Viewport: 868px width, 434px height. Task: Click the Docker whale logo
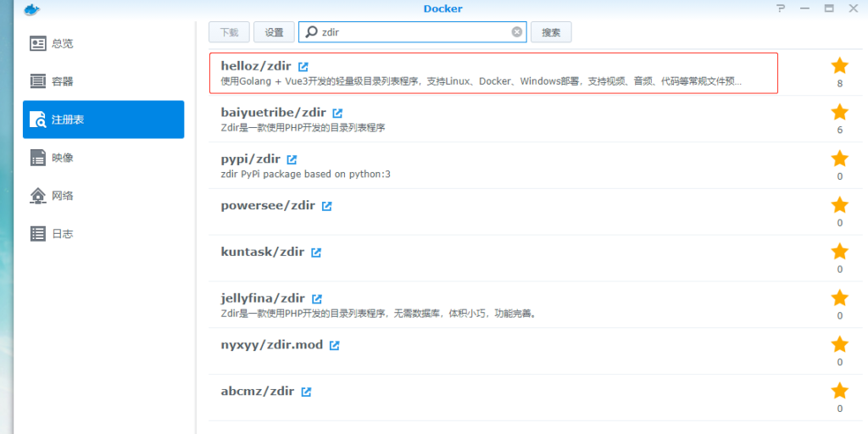click(32, 8)
